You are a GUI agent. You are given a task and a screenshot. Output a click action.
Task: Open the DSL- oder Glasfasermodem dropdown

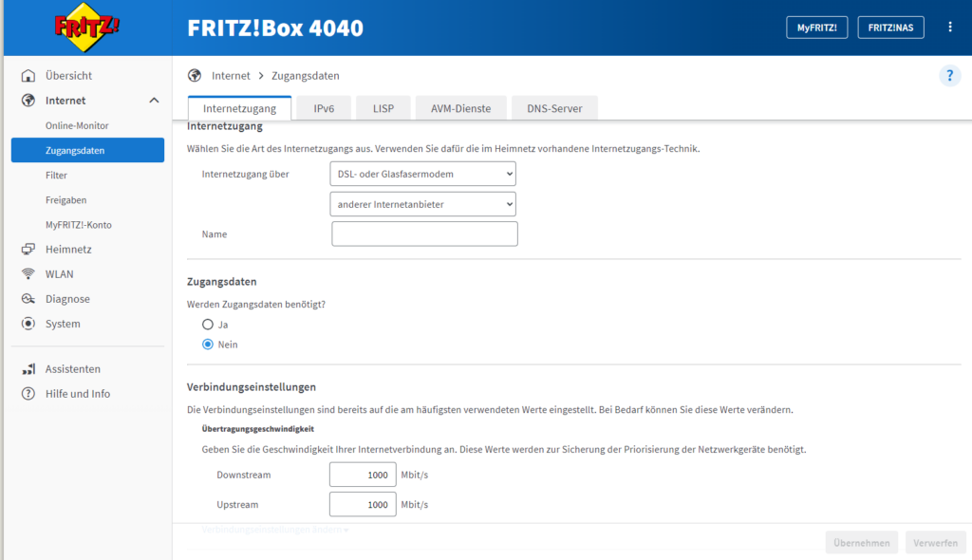coord(422,174)
